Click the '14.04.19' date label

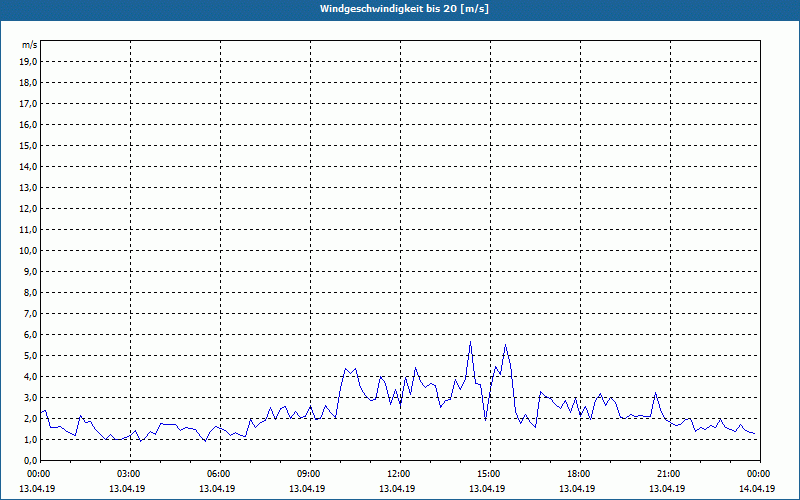click(x=757, y=489)
